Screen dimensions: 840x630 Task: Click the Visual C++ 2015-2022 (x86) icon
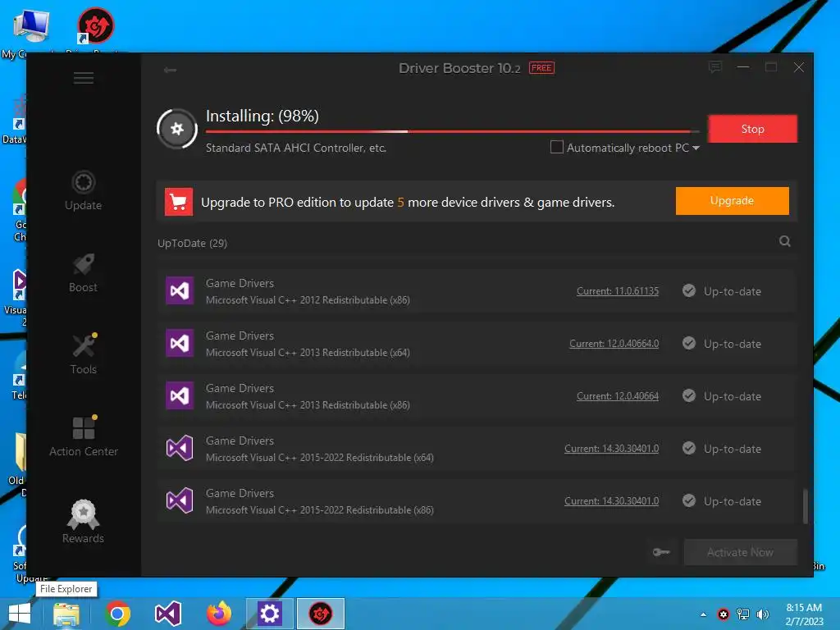tap(180, 500)
